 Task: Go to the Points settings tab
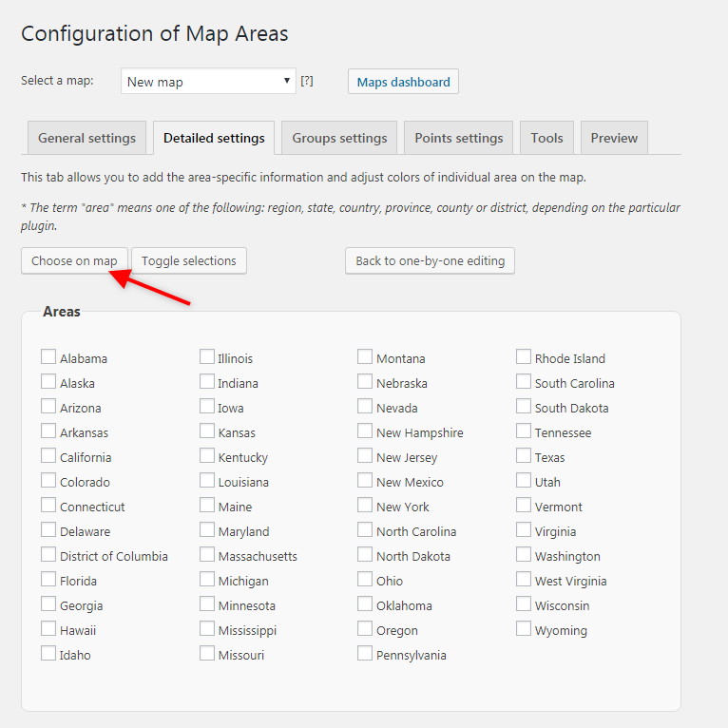pos(458,138)
